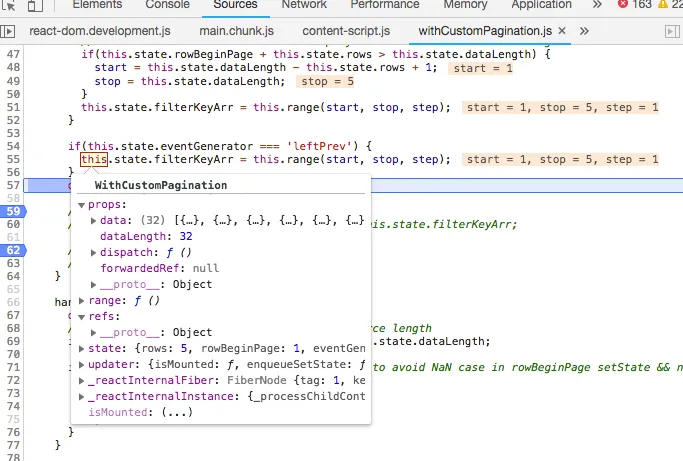Invoke the isMounted getter (...)
The width and height of the screenshot is (683, 461).
coord(177,412)
